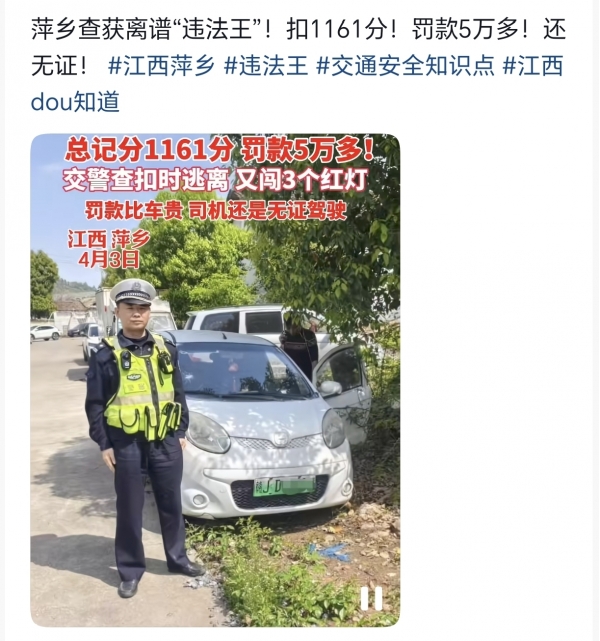Image resolution: width=600 pixels, height=641 pixels.
Task: Click the emblem on the car's hood
Action: tap(281, 439)
